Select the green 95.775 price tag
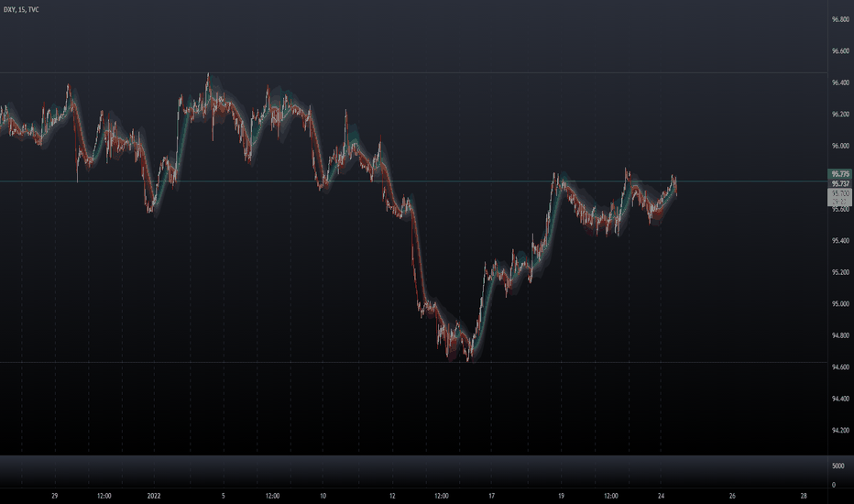Image resolution: width=854 pixels, height=504 pixels. (840, 174)
